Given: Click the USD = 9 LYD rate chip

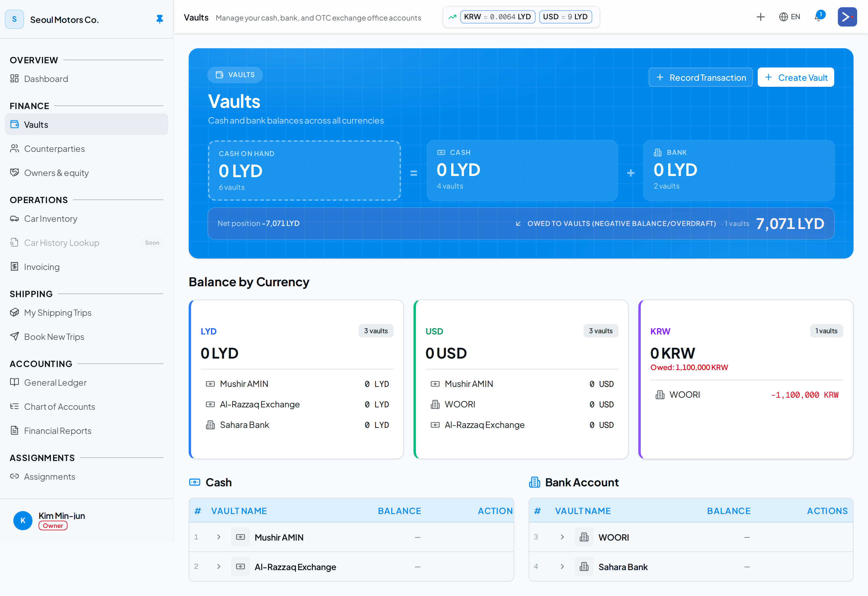Looking at the screenshot, I should point(565,17).
